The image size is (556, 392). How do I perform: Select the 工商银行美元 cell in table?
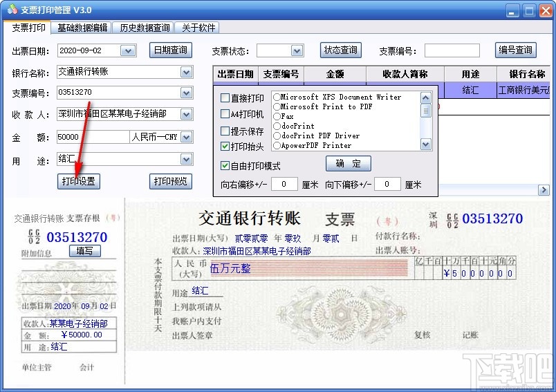[x=523, y=91]
